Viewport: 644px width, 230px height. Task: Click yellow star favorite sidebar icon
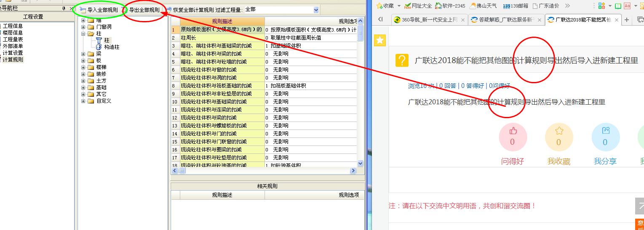pyautogui.click(x=380, y=40)
